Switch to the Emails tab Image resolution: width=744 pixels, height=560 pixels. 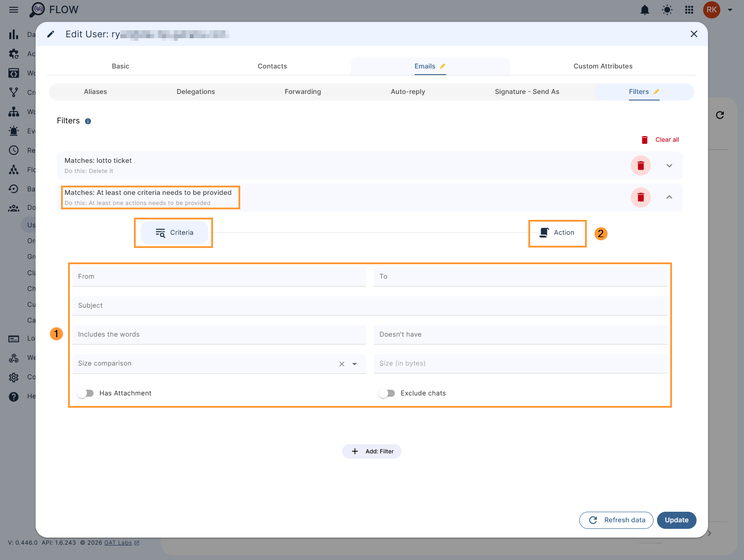tap(430, 66)
